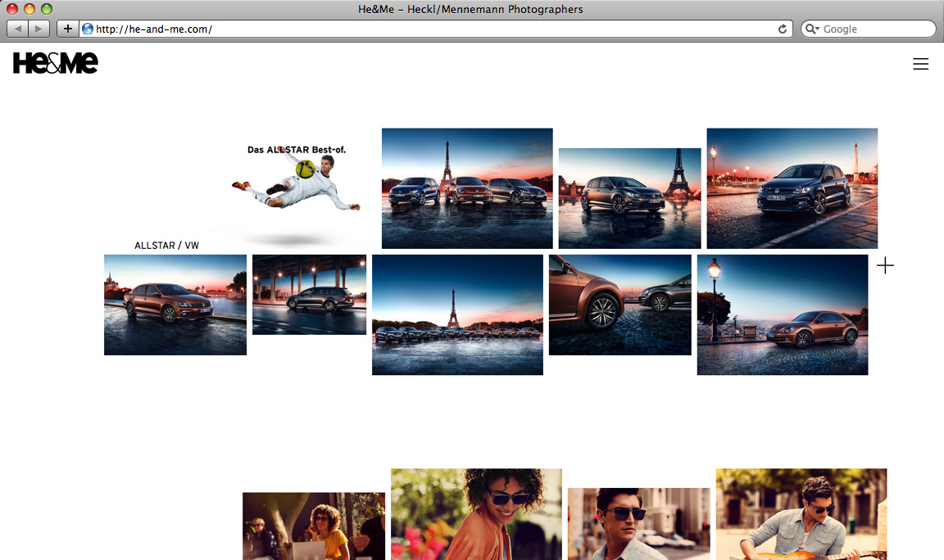Zoom window with green button

(x=47, y=9)
